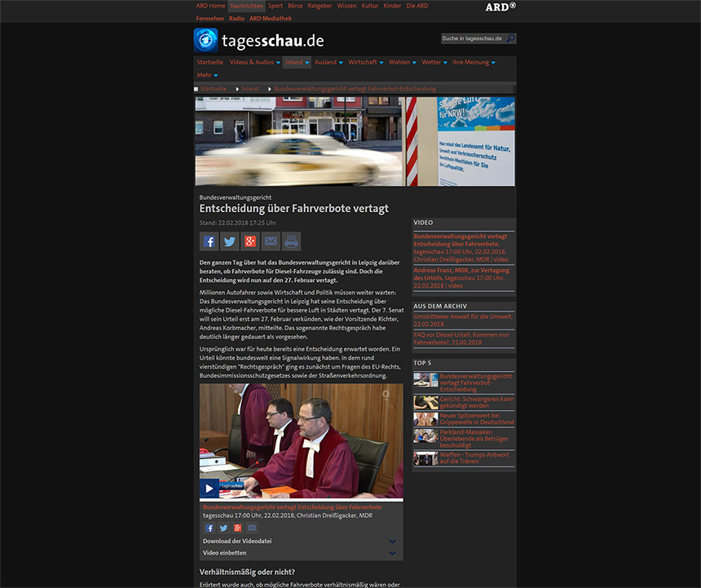
Task: Click the search input field
Action: pos(474,38)
